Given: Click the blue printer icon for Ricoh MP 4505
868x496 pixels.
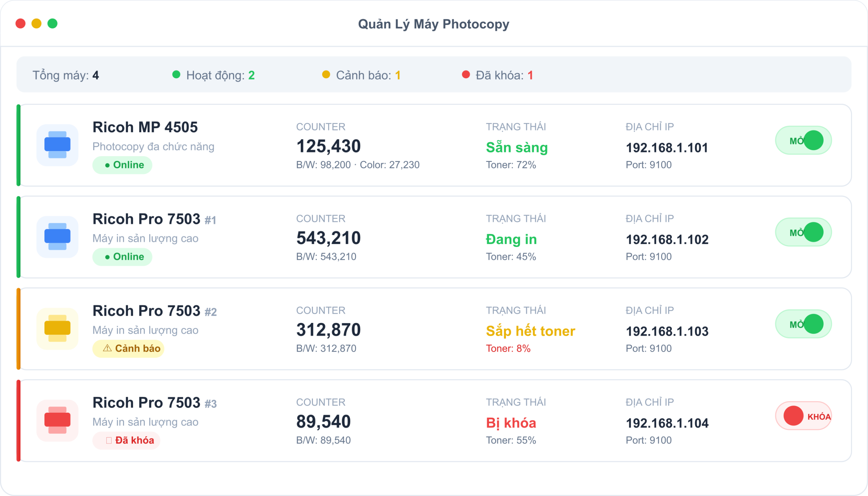Looking at the screenshot, I should pyautogui.click(x=57, y=145).
